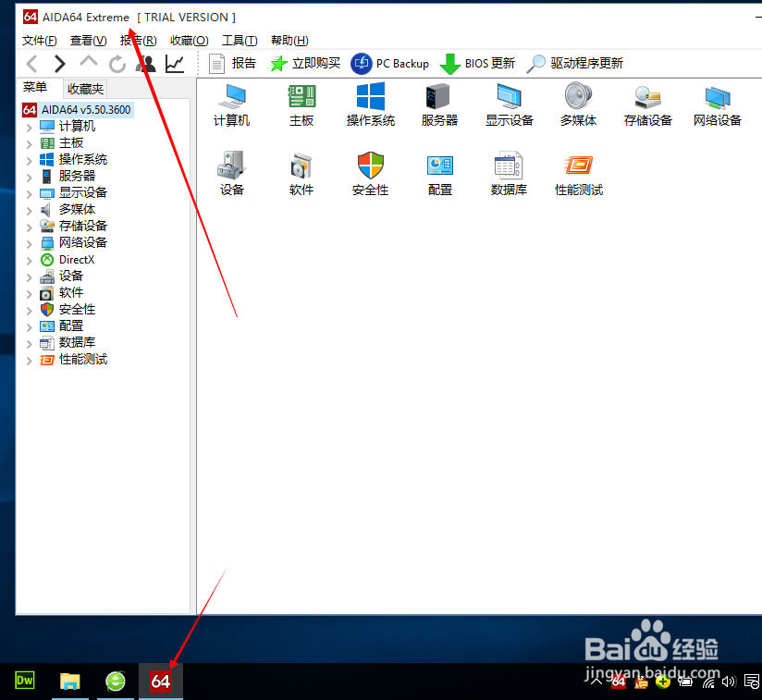Open the 收藏(O) menu
This screenshot has height=700, width=762.
tap(190, 41)
